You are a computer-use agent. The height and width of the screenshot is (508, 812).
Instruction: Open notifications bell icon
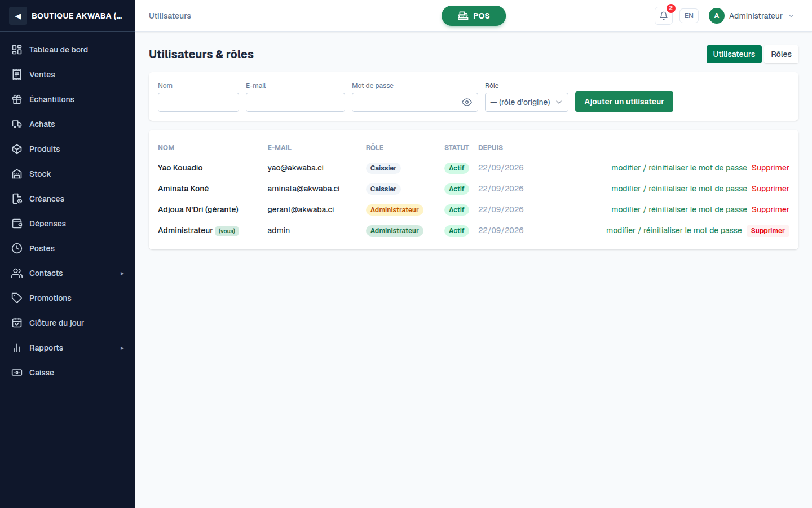pyautogui.click(x=664, y=16)
